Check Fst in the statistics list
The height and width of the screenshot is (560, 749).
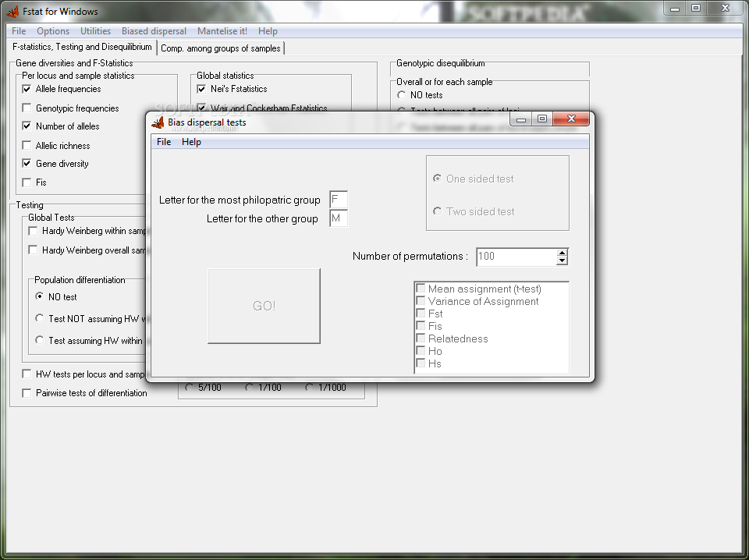click(x=421, y=314)
